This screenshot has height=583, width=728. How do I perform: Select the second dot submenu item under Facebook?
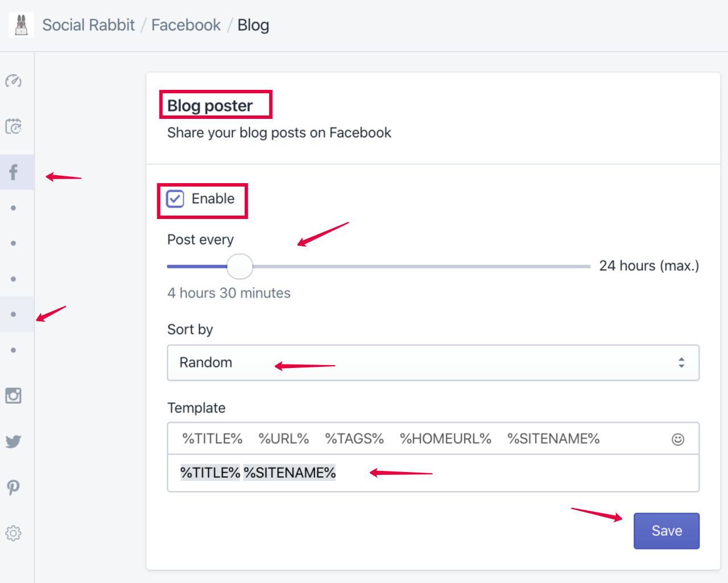tap(14, 243)
